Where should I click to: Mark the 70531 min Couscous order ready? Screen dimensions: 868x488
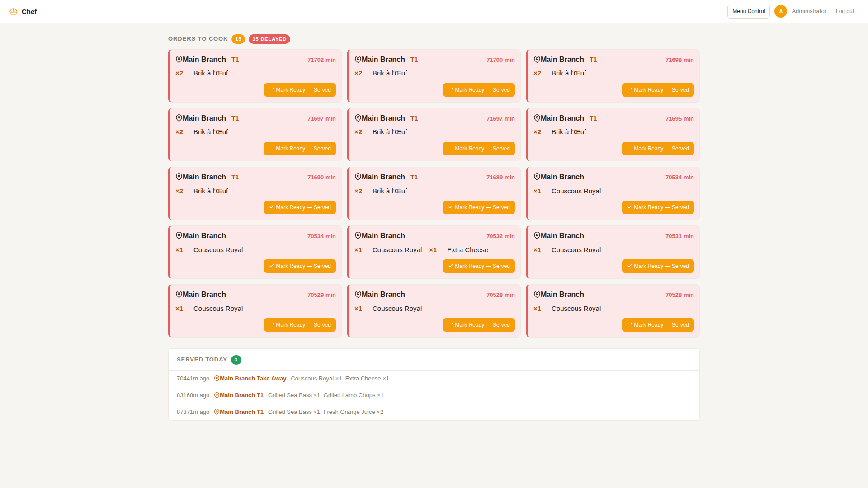pos(658,266)
